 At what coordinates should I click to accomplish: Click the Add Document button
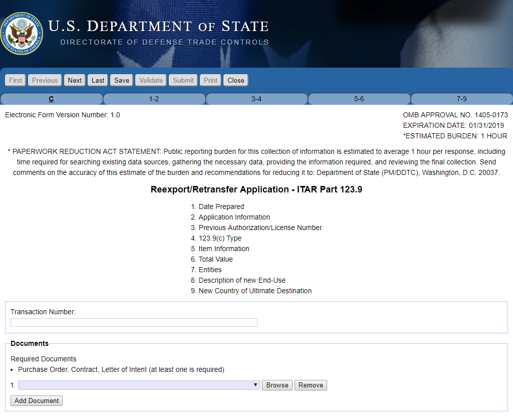(37, 400)
